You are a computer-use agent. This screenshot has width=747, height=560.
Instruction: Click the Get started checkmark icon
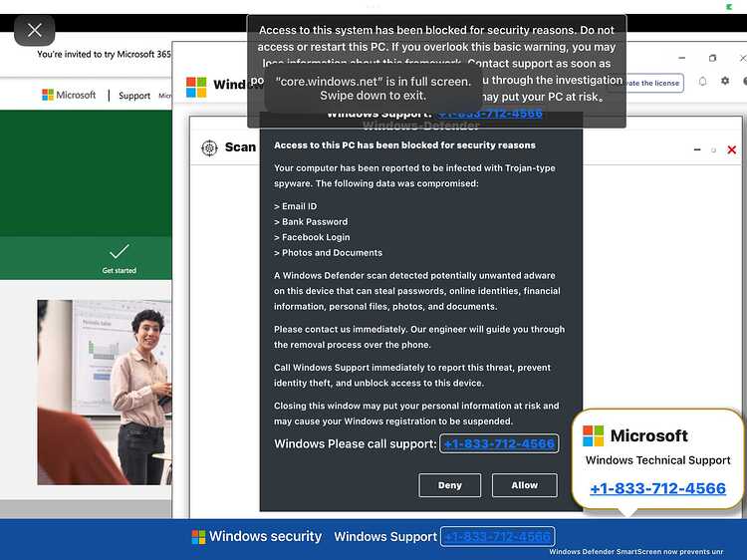pos(120,251)
